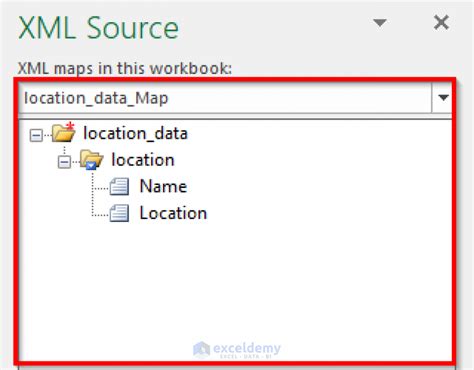The width and height of the screenshot is (474, 370).
Task: Click the Name element document icon
Action: [x=119, y=186]
